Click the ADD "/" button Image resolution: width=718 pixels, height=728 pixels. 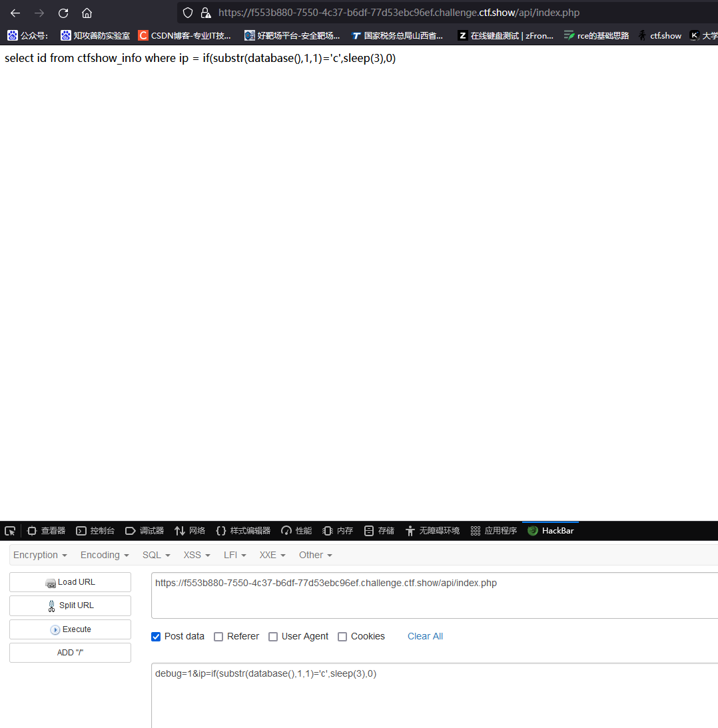point(70,653)
